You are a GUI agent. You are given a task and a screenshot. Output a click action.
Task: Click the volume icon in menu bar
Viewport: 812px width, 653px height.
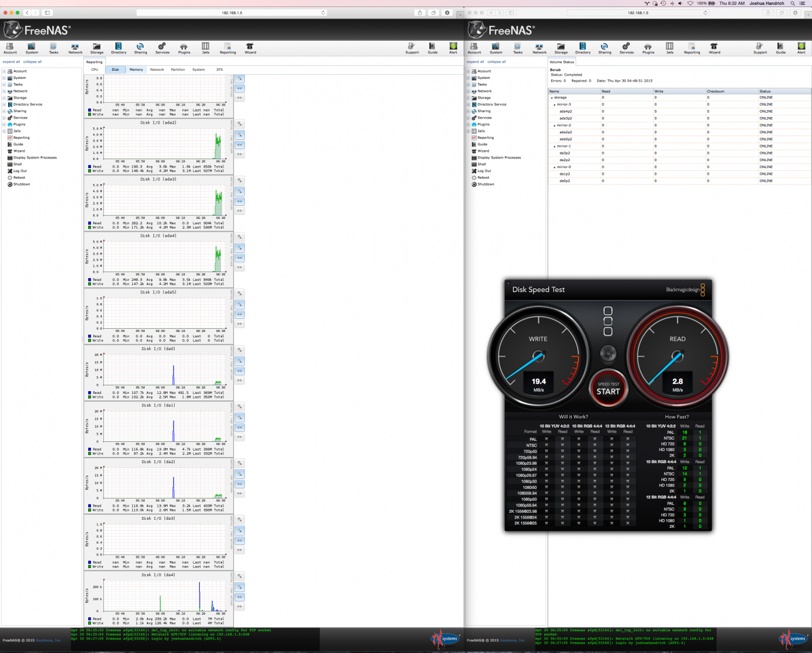click(x=680, y=3)
